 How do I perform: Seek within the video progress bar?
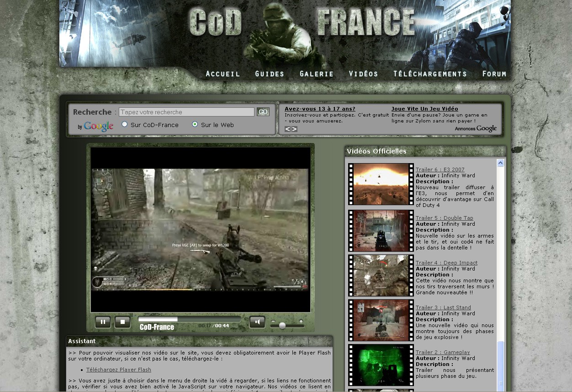[x=189, y=319]
